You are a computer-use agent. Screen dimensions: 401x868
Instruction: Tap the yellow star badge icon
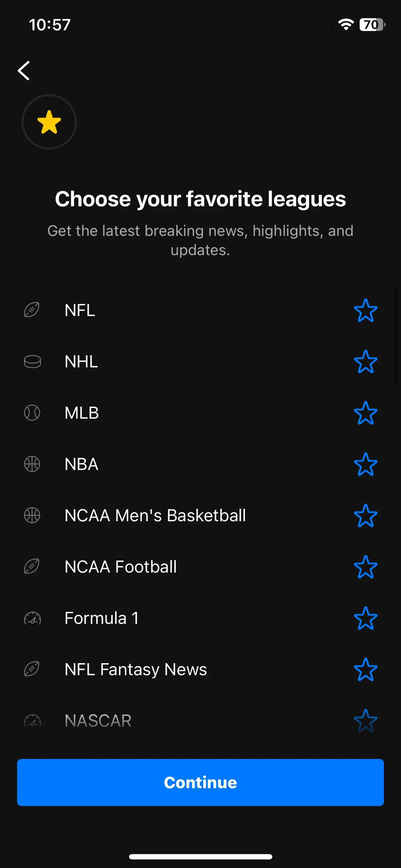[x=49, y=122]
